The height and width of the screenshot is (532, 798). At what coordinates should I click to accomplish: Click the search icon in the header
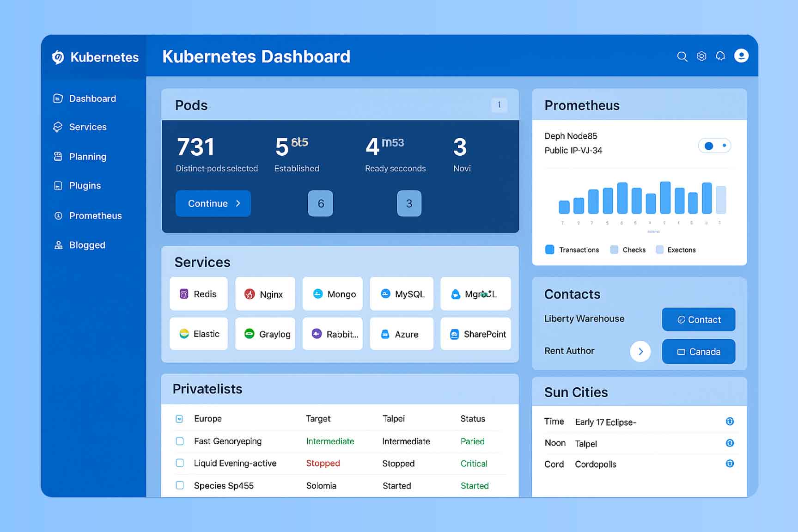(682, 56)
